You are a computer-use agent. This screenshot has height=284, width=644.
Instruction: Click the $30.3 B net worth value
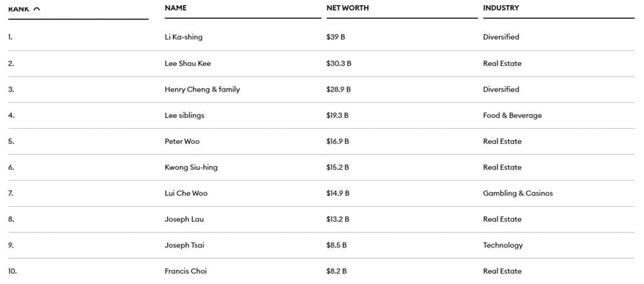coord(338,63)
